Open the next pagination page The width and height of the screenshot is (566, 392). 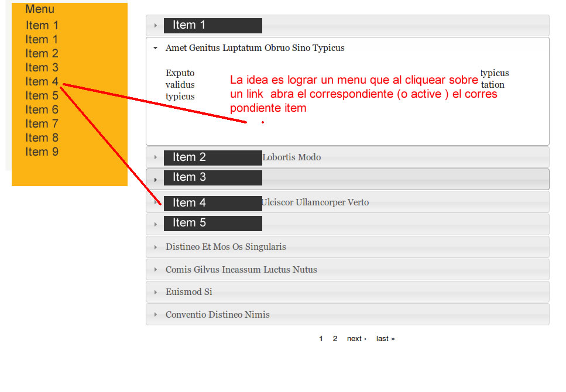[x=356, y=338]
